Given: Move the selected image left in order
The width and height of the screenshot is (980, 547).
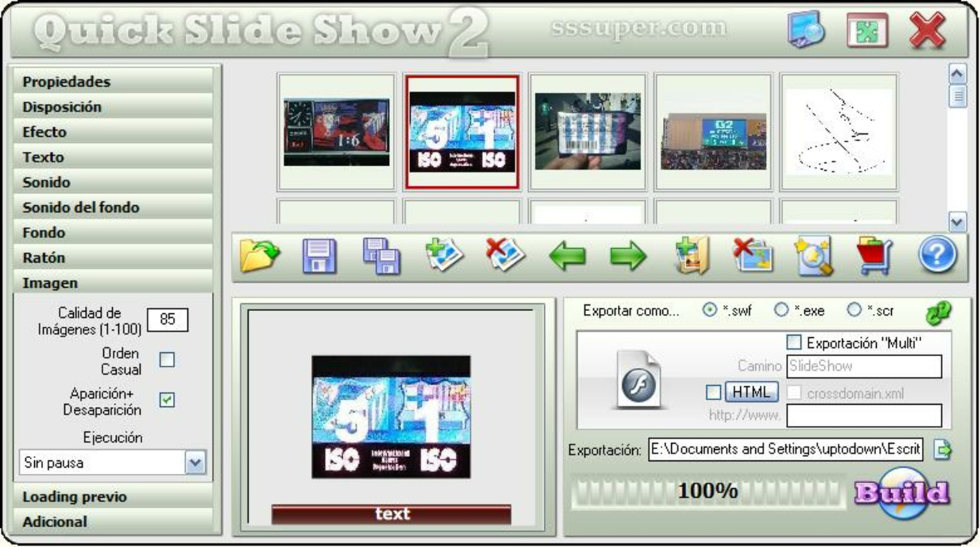Looking at the screenshot, I should (568, 255).
